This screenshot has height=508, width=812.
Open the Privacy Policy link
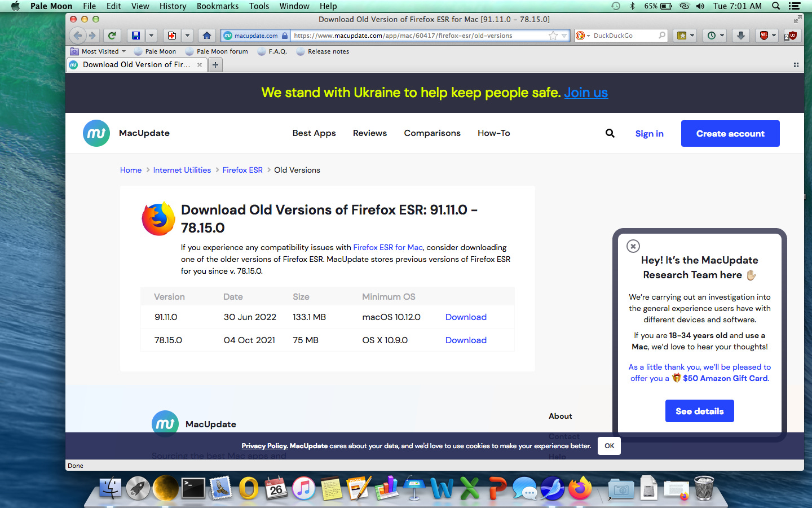tap(264, 446)
